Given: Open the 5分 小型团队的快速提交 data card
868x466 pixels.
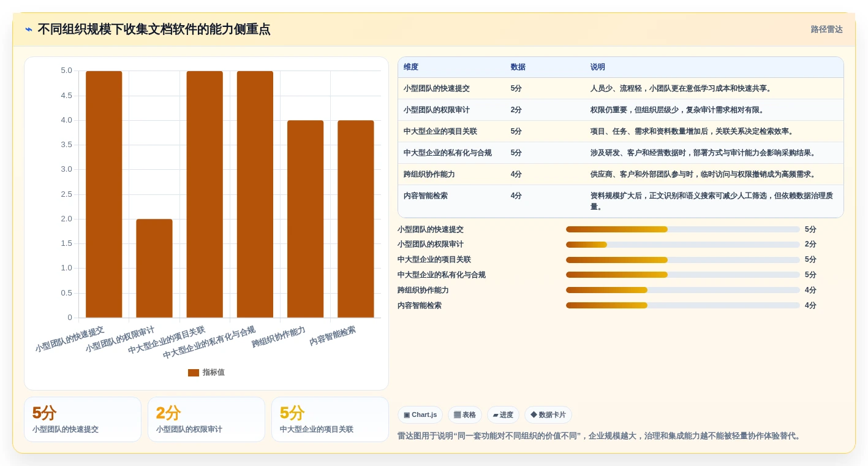Looking at the screenshot, I should [83, 419].
